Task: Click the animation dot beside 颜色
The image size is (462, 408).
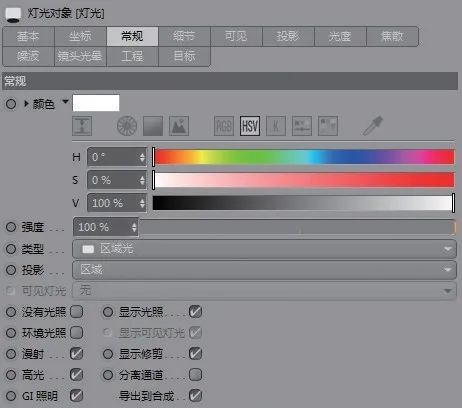Action: point(11,104)
